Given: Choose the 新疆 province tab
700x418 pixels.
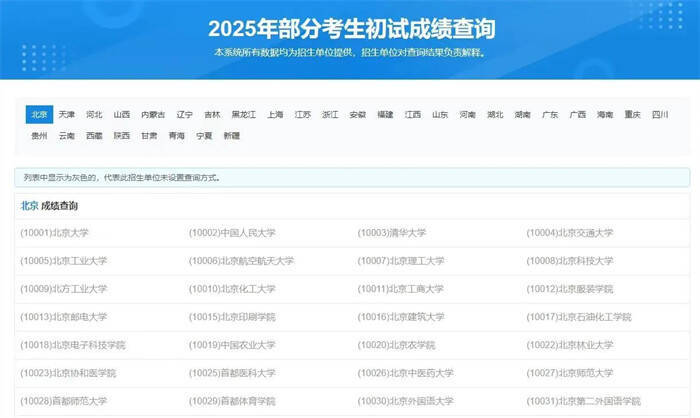Looking at the screenshot, I should [x=232, y=136].
